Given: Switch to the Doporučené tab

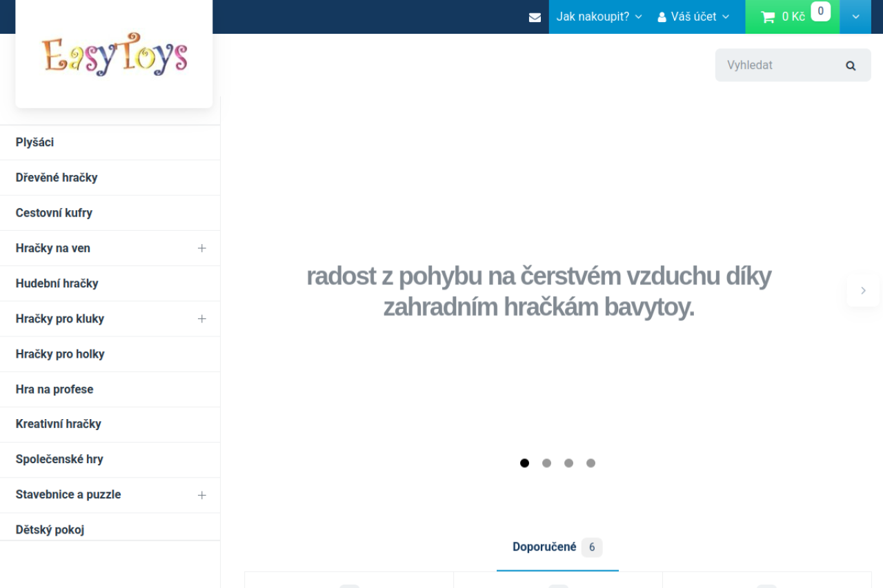Looking at the screenshot, I should (x=557, y=547).
